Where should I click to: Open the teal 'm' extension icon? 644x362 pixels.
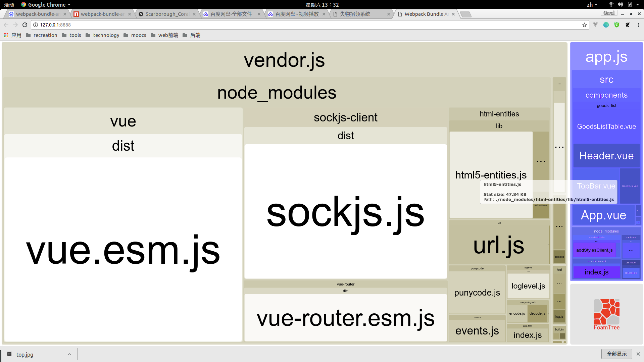point(606,25)
